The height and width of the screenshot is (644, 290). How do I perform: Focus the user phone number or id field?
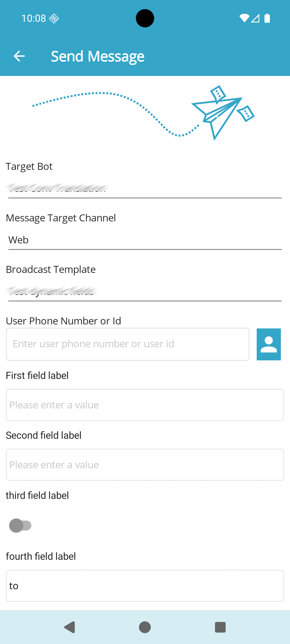click(128, 344)
